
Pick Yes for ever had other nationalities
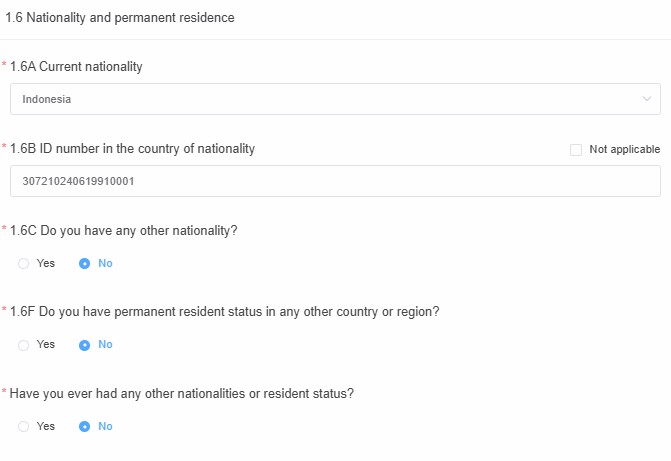[x=24, y=426]
